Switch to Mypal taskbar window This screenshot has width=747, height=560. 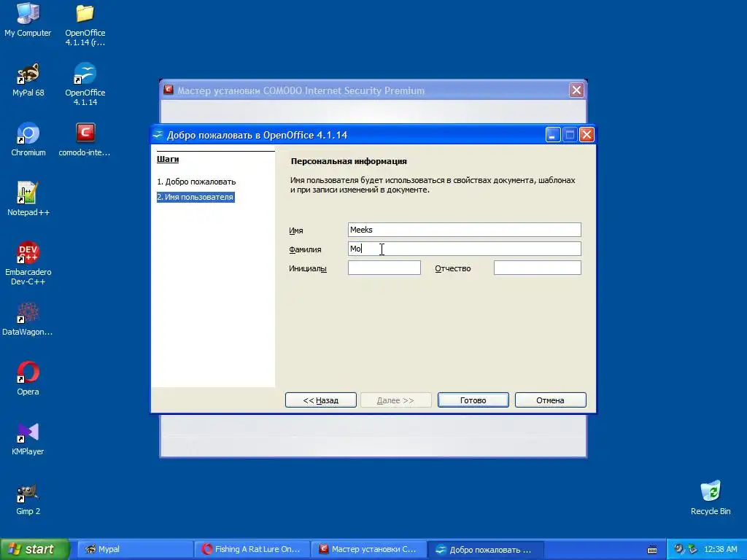click(x=135, y=549)
